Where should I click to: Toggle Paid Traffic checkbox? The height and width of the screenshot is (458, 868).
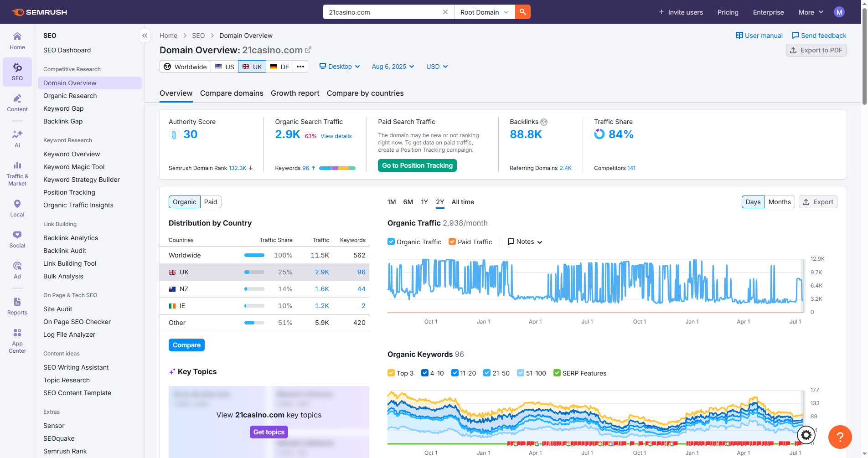click(452, 242)
